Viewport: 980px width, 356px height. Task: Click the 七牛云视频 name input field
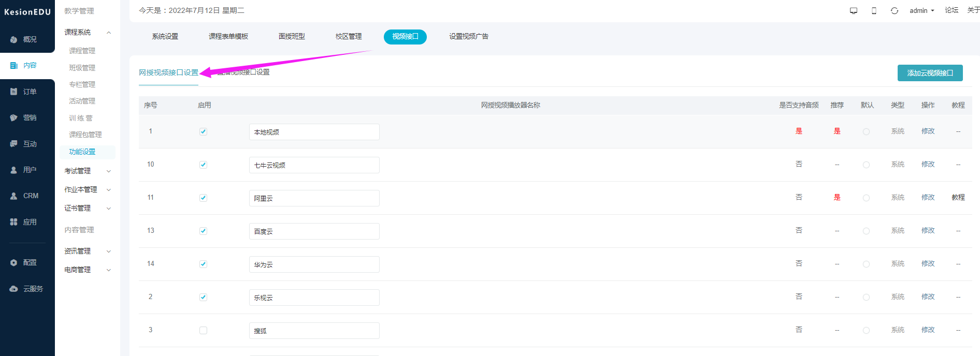point(314,165)
